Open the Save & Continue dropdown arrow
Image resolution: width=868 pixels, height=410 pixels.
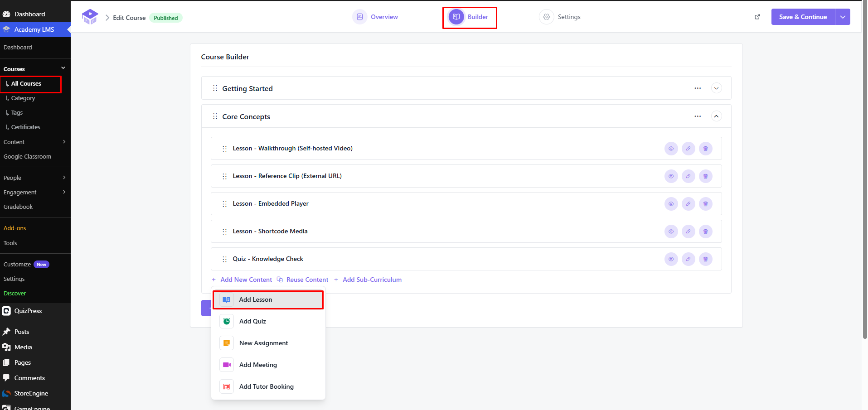[843, 17]
